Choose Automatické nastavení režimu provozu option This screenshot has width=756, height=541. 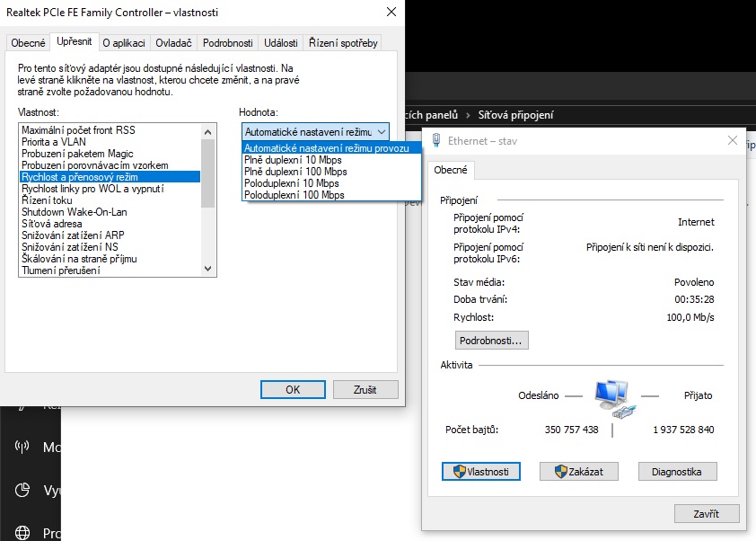(x=331, y=148)
